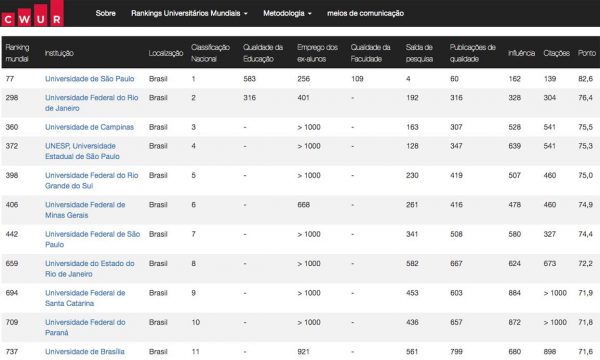Image resolution: width=600 pixels, height=360 pixels.
Task: Click the Emprego dos ex-alunos header
Action: tap(317, 53)
